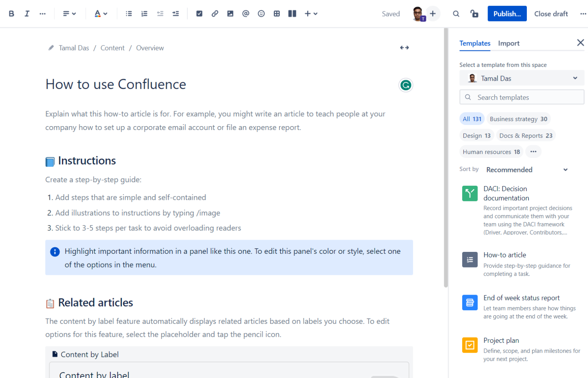Insert an action item checkbox
This screenshot has width=588, height=378.
199,14
